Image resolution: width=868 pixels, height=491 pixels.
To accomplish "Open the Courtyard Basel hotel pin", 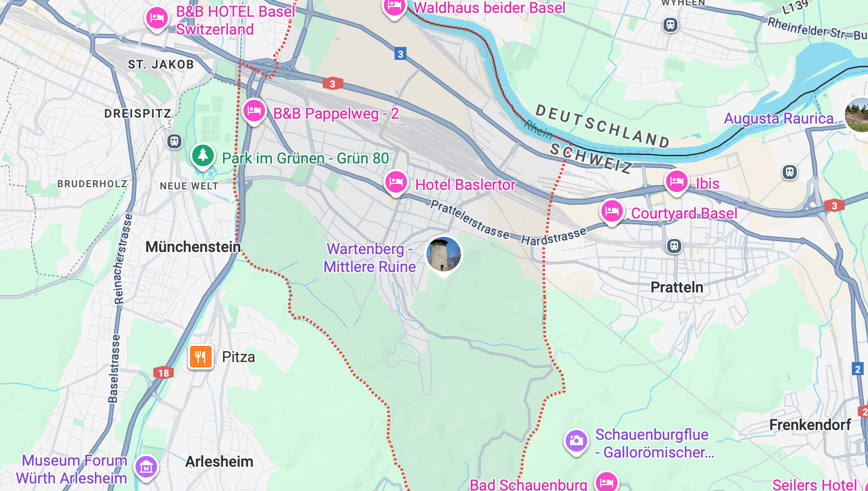I will [612, 212].
